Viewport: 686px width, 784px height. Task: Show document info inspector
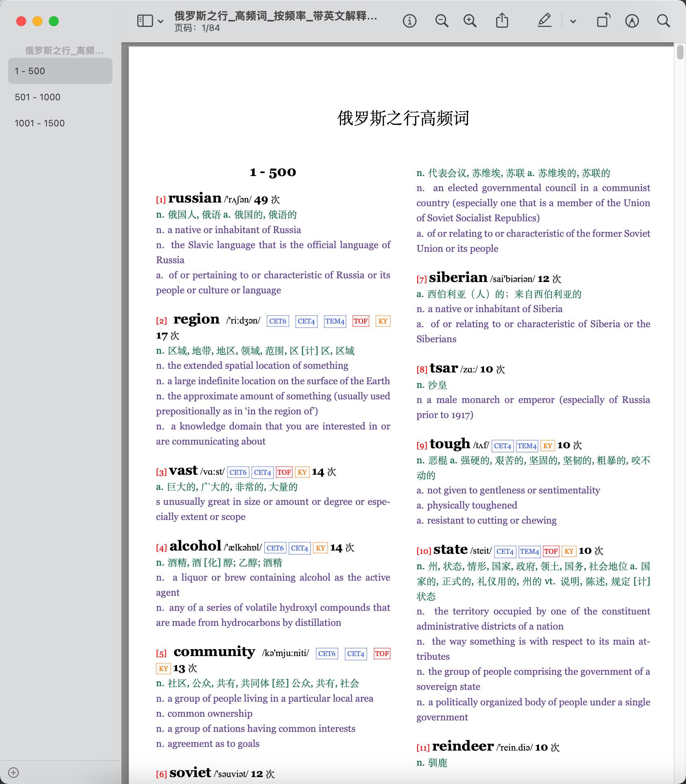[x=409, y=21]
